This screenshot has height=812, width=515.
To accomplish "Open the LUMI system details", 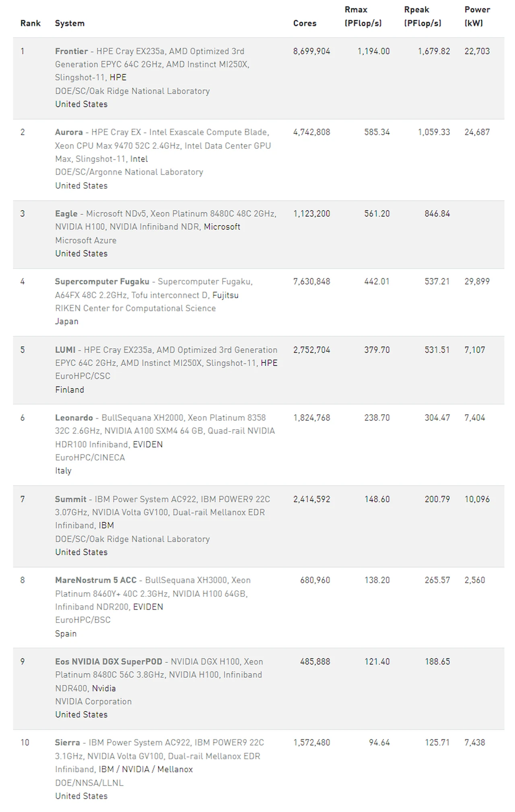I will click(x=65, y=350).
